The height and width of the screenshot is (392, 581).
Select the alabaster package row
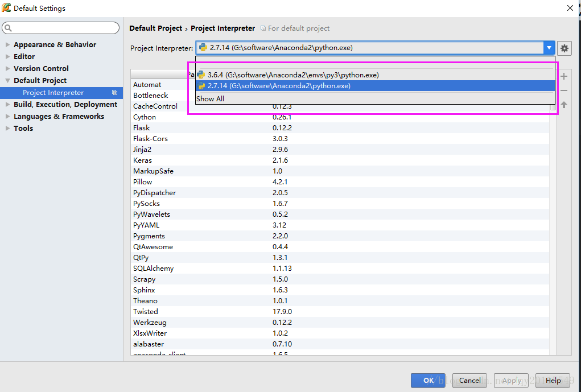coord(340,344)
